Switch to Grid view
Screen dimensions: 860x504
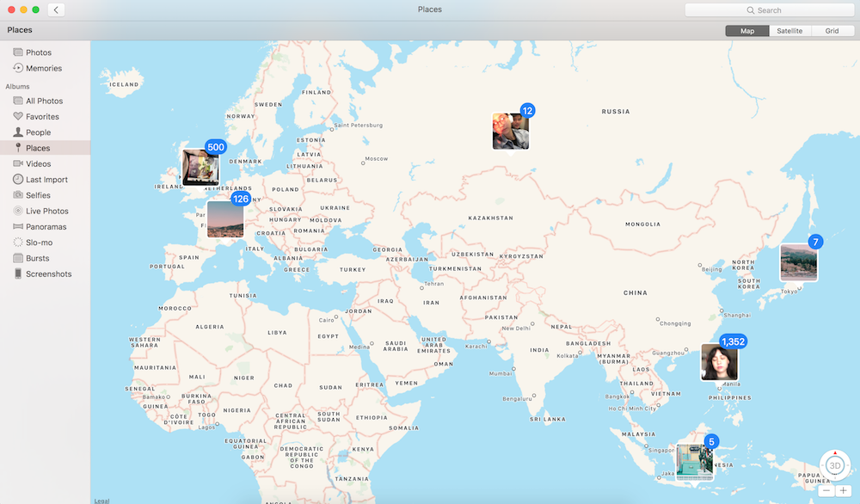coord(832,31)
